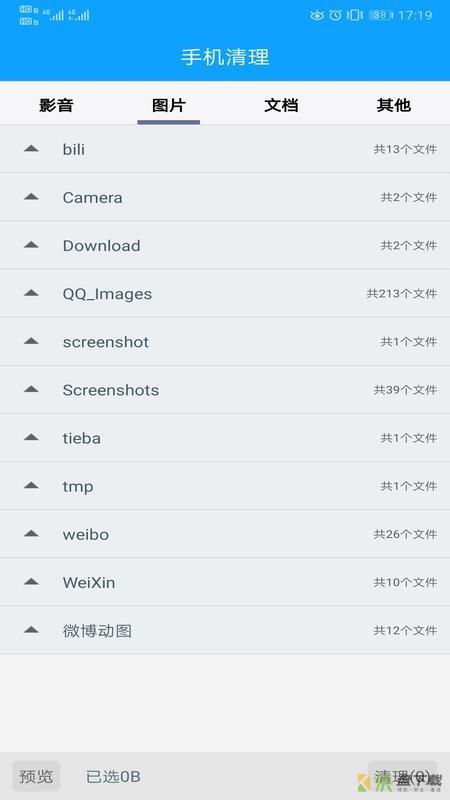Open the tieba folder row
Image resolution: width=450 pixels, height=800 pixels.
[x=225, y=438]
